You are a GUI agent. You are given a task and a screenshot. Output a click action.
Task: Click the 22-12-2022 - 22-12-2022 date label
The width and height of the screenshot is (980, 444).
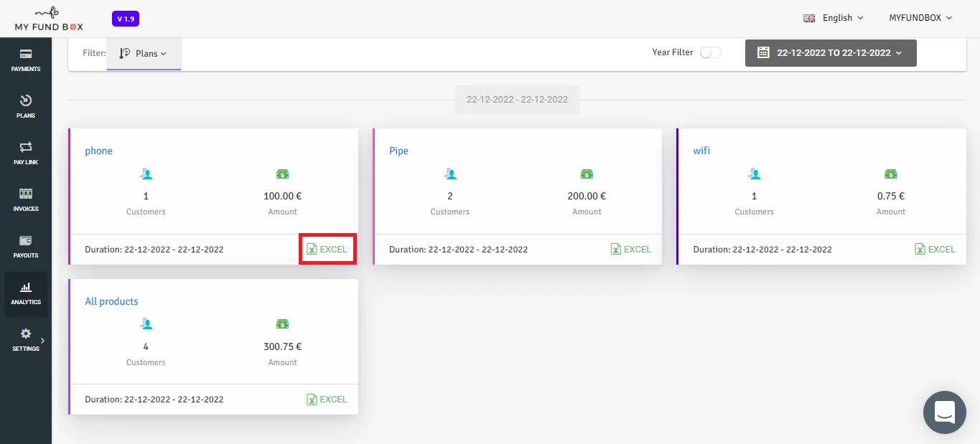tap(518, 100)
